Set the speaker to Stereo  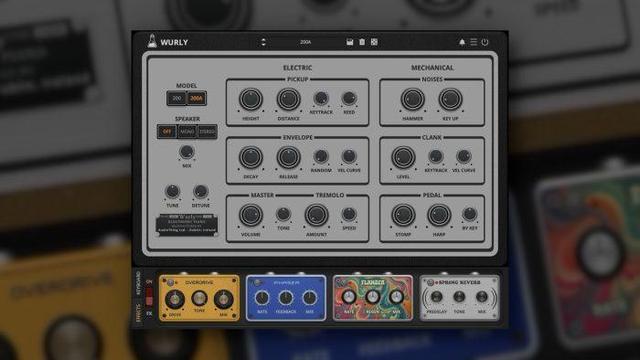207,132
